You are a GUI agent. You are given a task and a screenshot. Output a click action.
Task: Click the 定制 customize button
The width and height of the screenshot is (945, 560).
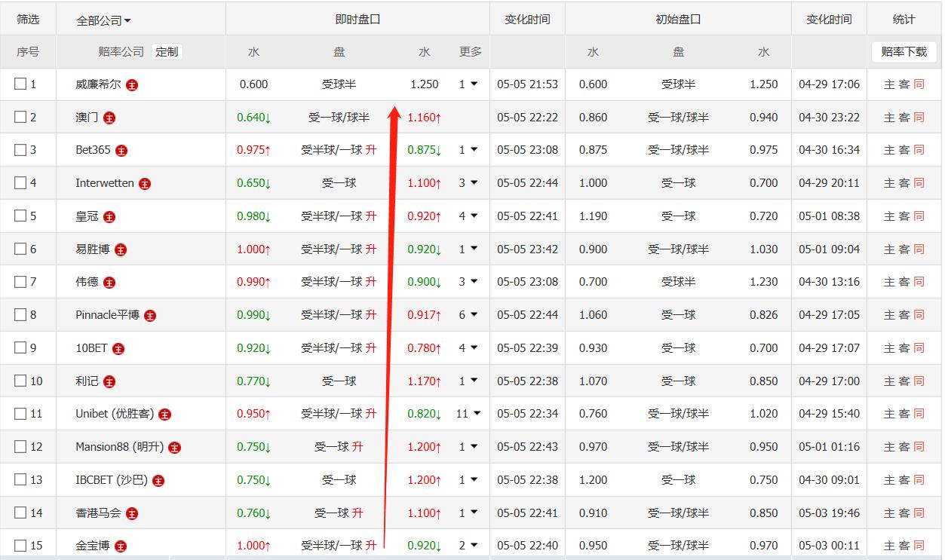(x=167, y=52)
